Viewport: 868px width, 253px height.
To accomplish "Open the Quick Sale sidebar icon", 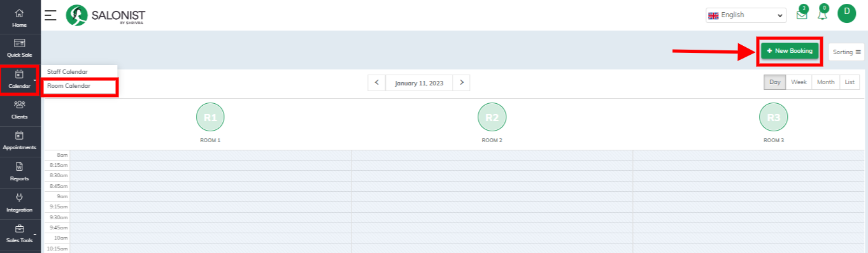I will point(20,43).
